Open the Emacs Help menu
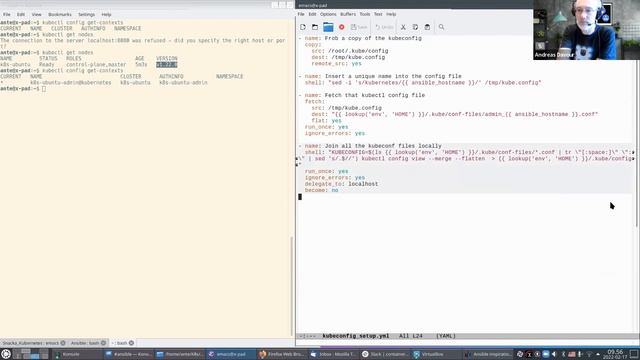The height and width of the screenshot is (360, 640). 391,14
